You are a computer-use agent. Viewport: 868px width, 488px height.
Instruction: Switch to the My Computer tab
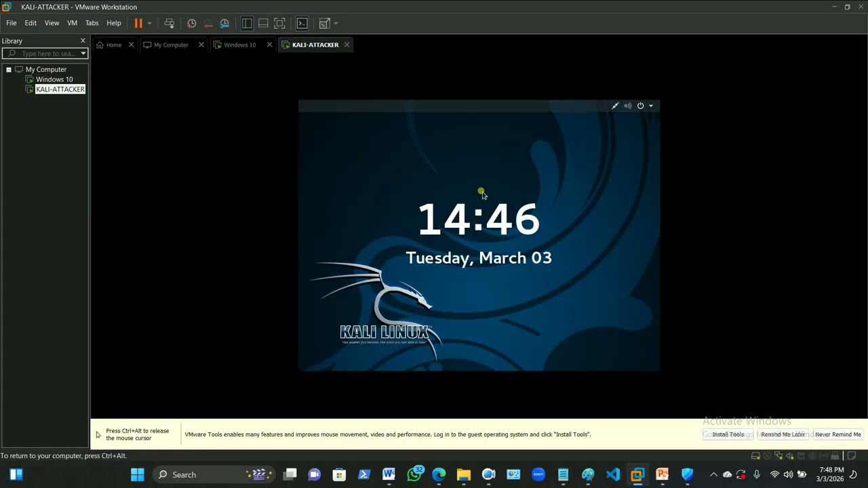[x=171, y=45]
